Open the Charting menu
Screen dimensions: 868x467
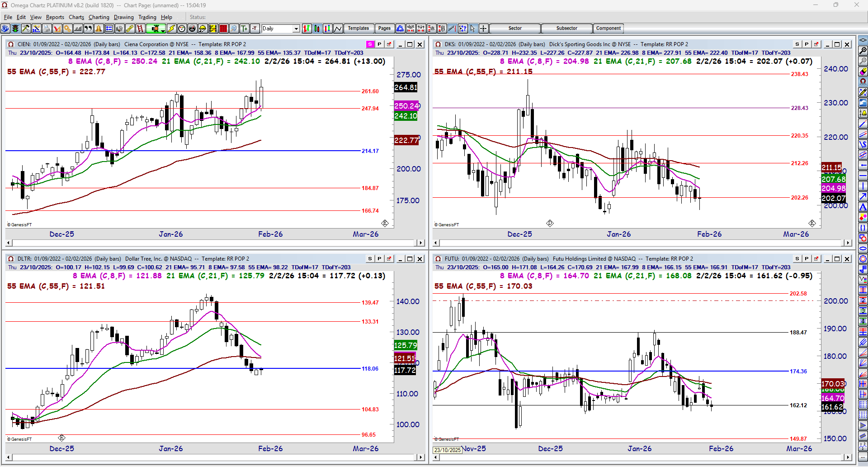pos(99,17)
